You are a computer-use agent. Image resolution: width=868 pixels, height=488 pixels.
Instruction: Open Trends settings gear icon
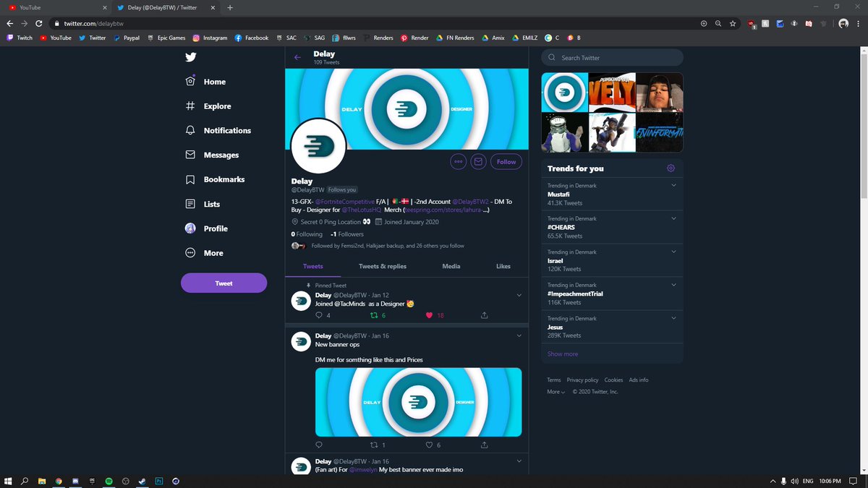[x=671, y=168]
